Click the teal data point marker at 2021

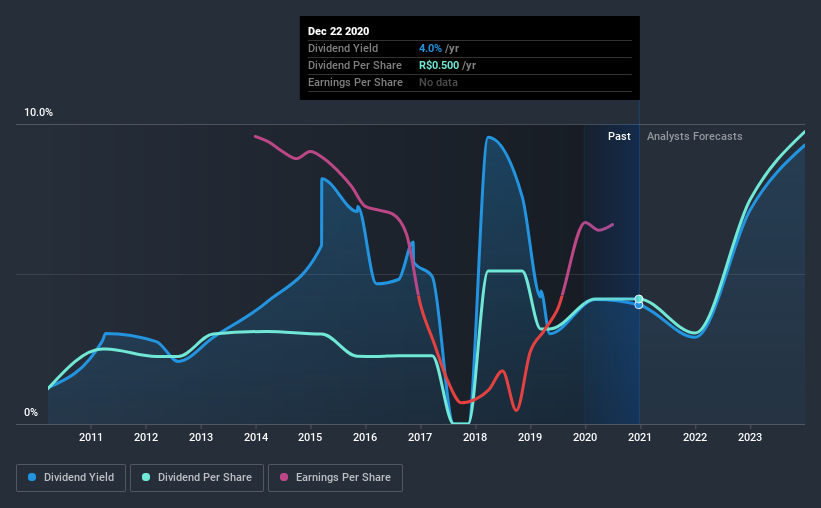[639, 299]
